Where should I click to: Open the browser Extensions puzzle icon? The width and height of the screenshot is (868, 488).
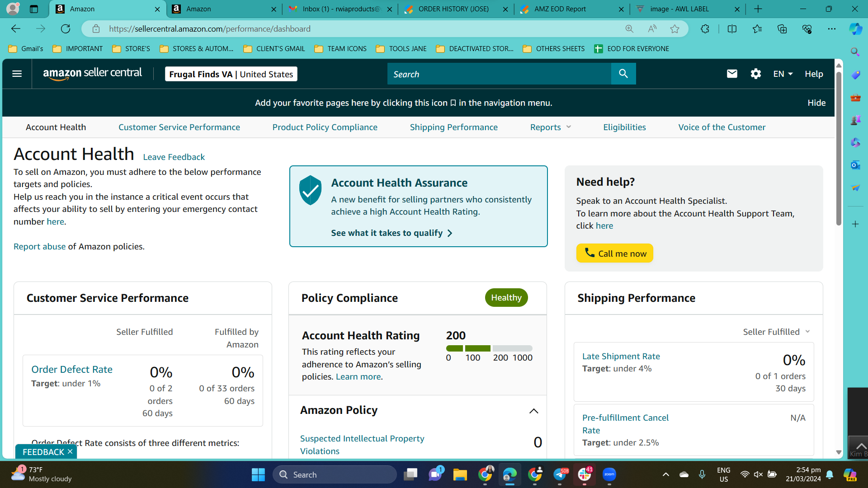pyautogui.click(x=705, y=29)
